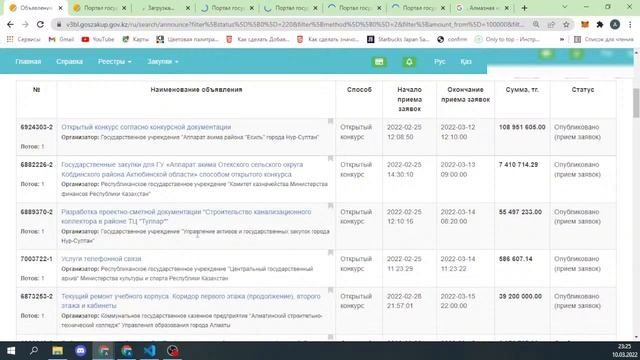Share this page via address bar icon

551,24
